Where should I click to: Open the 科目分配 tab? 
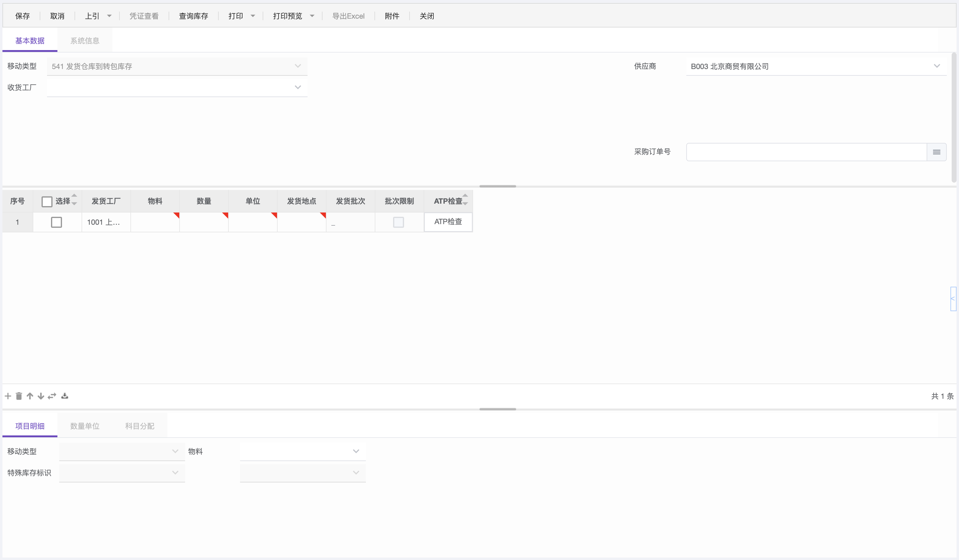(x=140, y=426)
